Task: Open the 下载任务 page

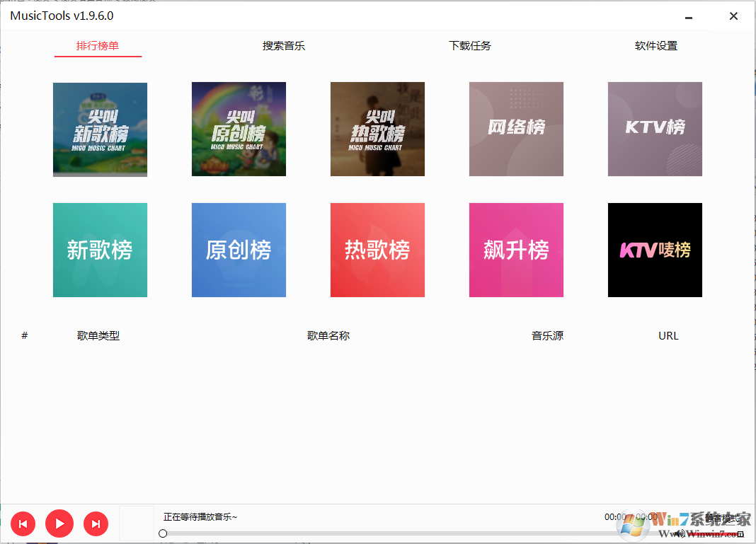Action: (469, 45)
